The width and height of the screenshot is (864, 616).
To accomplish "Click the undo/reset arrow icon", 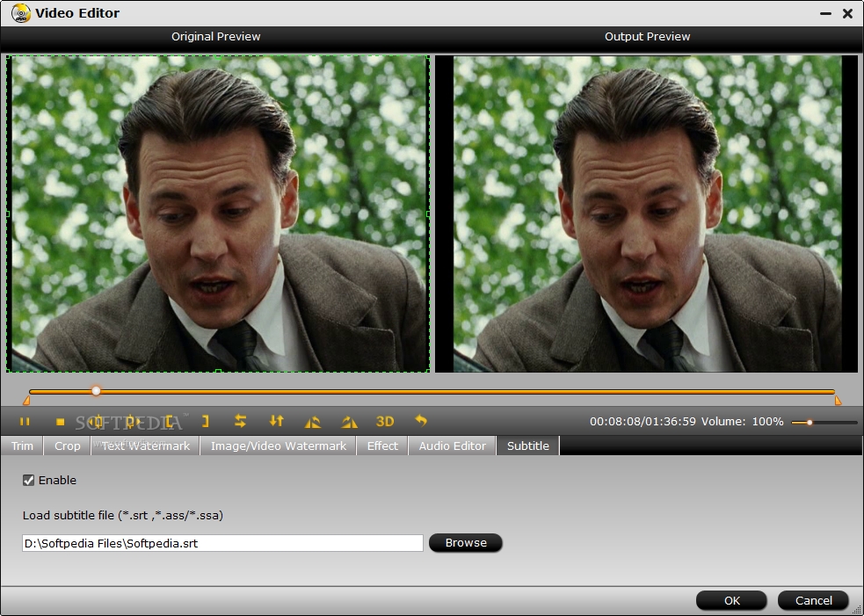I will pyautogui.click(x=421, y=421).
